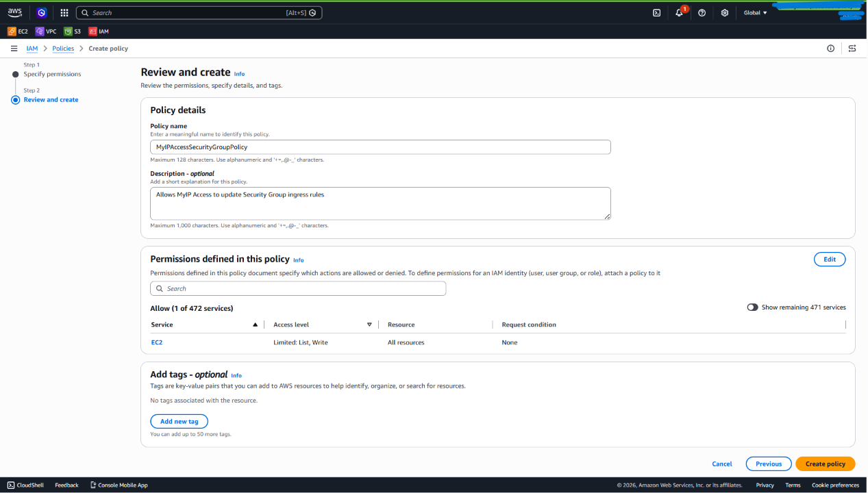Image resolution: width=868 pixels, height=493 pixels.
Task: Click Info link beside Add tags
Action: (x=236, y=375)
